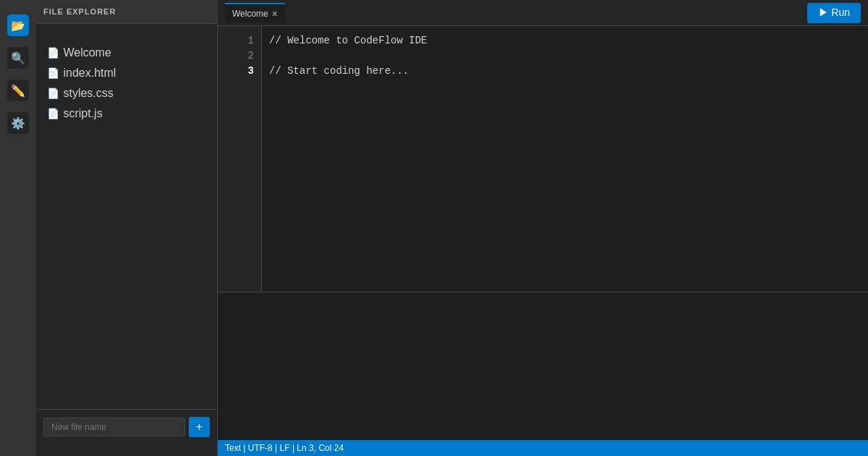Run the current code
The image size is (868, 456).
[834, 12]
